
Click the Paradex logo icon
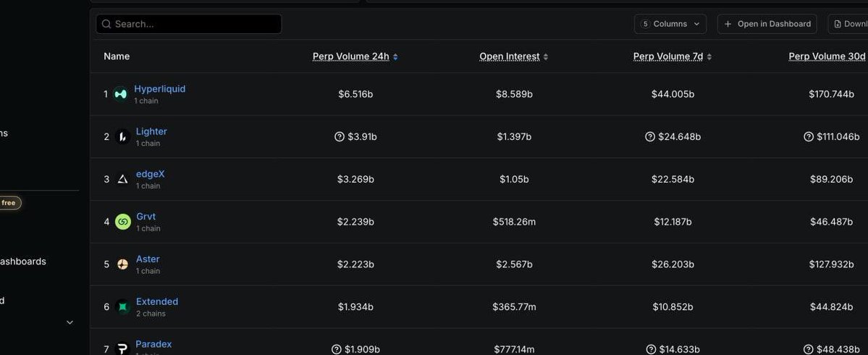click(122, 348)
